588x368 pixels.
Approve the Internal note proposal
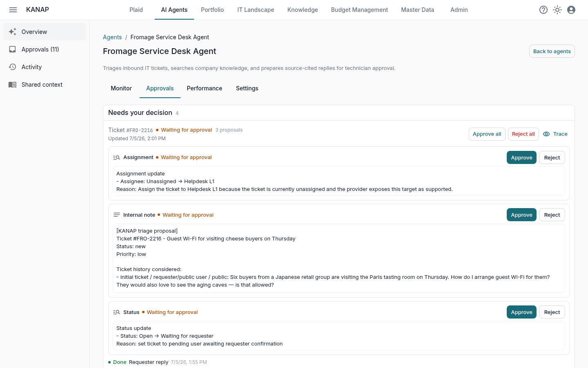click(521, 215)
